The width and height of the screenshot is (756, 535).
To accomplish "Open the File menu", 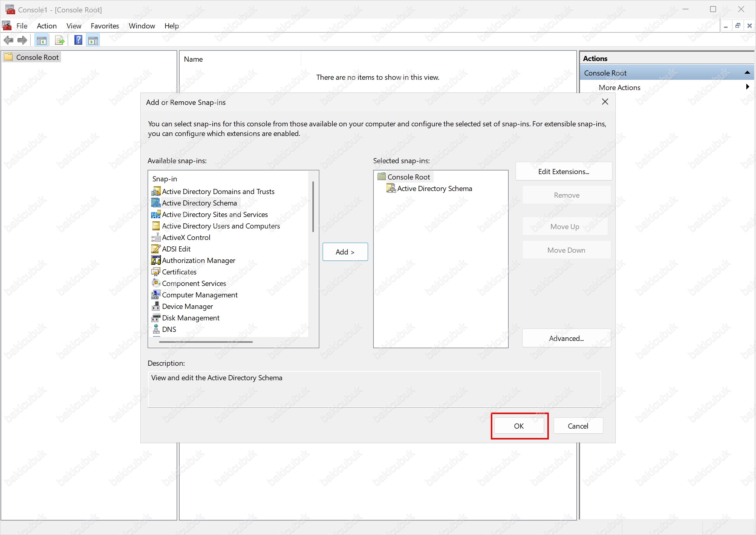I will 22,26.
